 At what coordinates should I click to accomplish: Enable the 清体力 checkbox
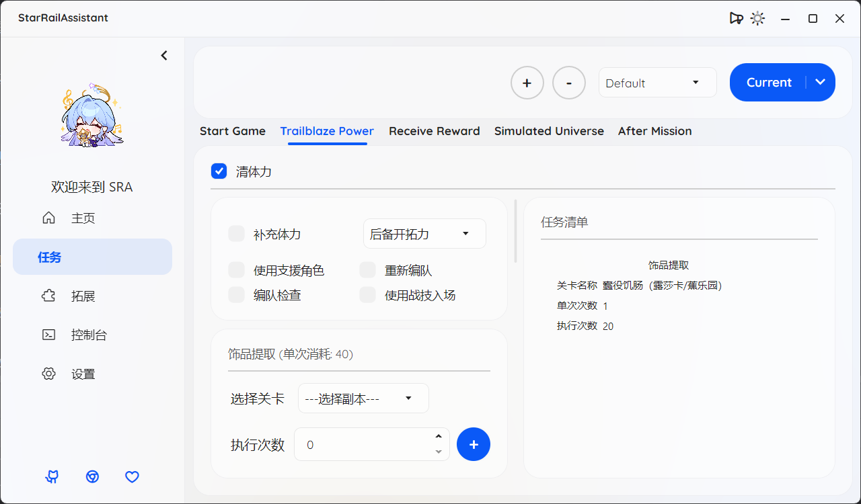219,171
